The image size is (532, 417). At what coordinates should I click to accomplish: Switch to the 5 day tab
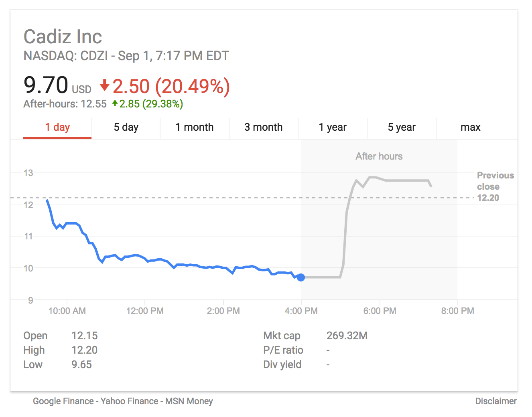[x=126, y=128]
